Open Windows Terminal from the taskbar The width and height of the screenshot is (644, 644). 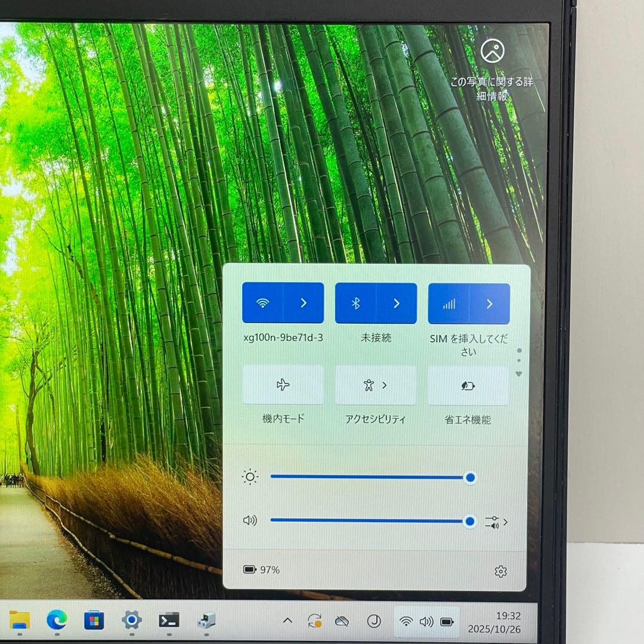coord(168,621)
